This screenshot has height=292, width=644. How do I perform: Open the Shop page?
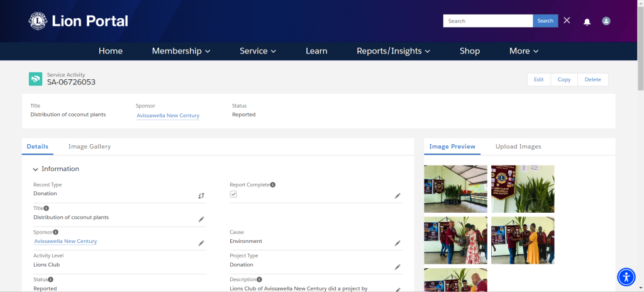[470, 51]
